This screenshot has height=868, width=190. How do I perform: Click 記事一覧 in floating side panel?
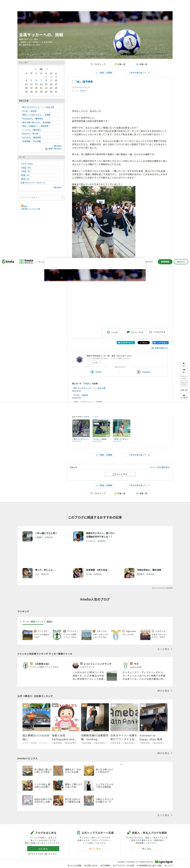pos(184,390)
